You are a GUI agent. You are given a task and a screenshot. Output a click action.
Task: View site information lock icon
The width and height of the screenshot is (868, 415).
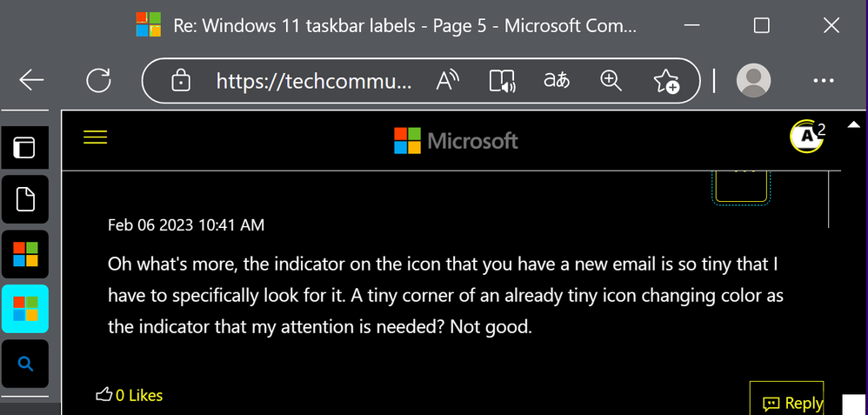181,82
